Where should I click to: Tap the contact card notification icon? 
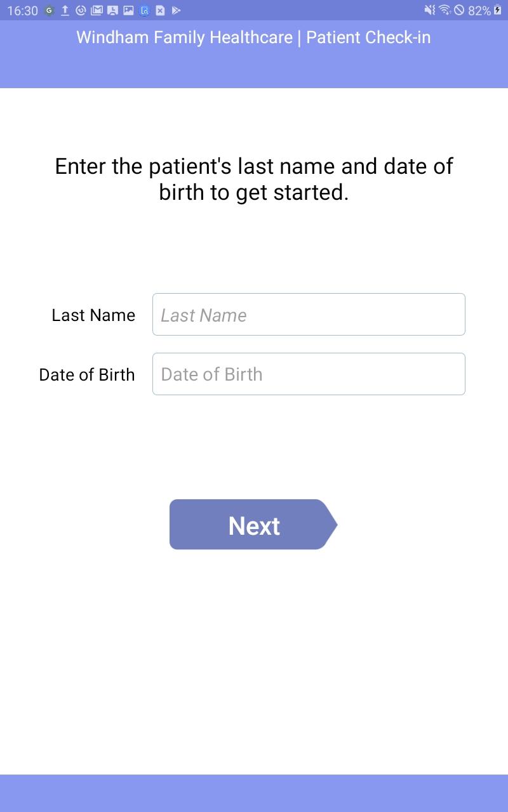click(x=112, y=10)
